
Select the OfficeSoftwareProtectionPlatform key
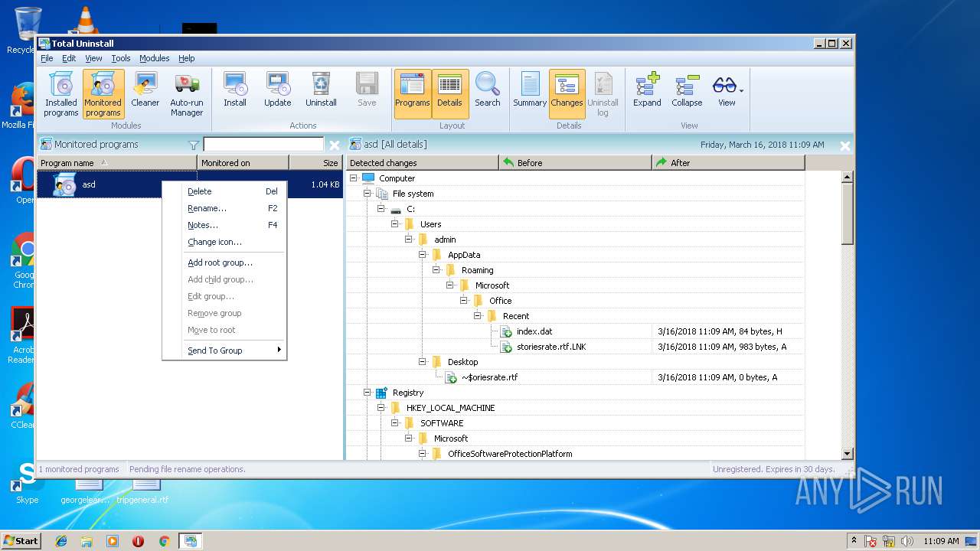point(510,454)
